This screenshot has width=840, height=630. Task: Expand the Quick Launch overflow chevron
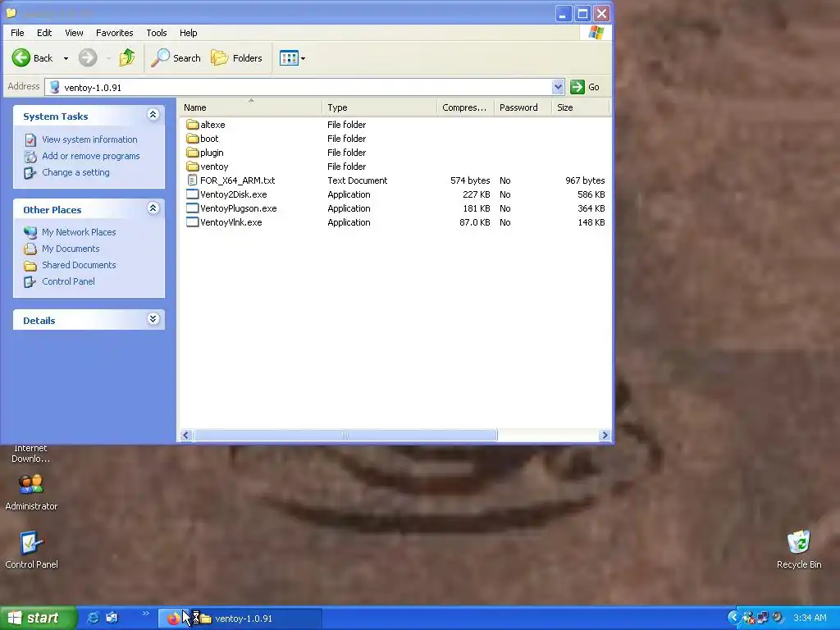click(x=146, y=614)
